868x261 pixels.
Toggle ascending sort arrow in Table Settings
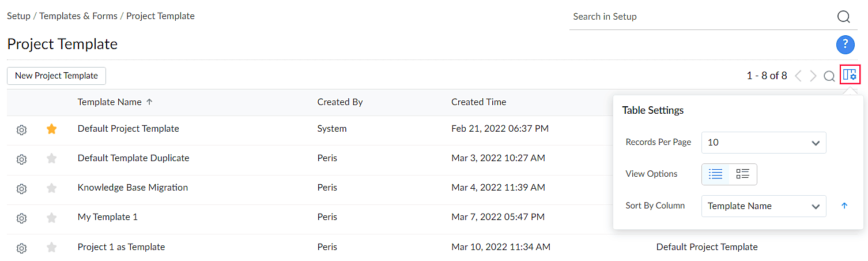click(x=844, y=206)
